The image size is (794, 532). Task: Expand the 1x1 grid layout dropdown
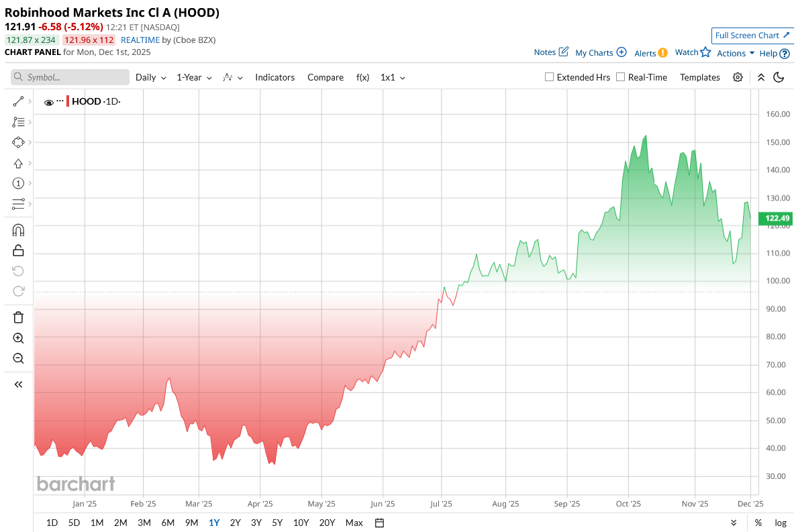[393, 77]
